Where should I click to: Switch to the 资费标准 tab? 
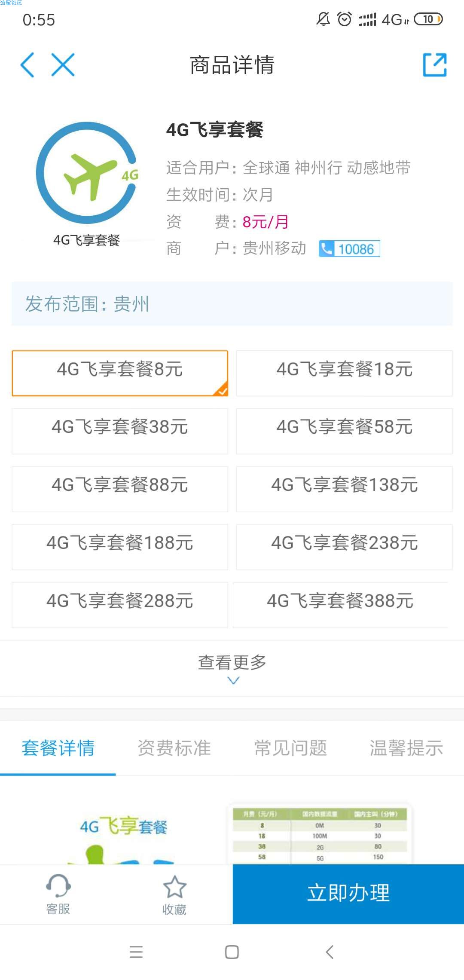(174, 748)
